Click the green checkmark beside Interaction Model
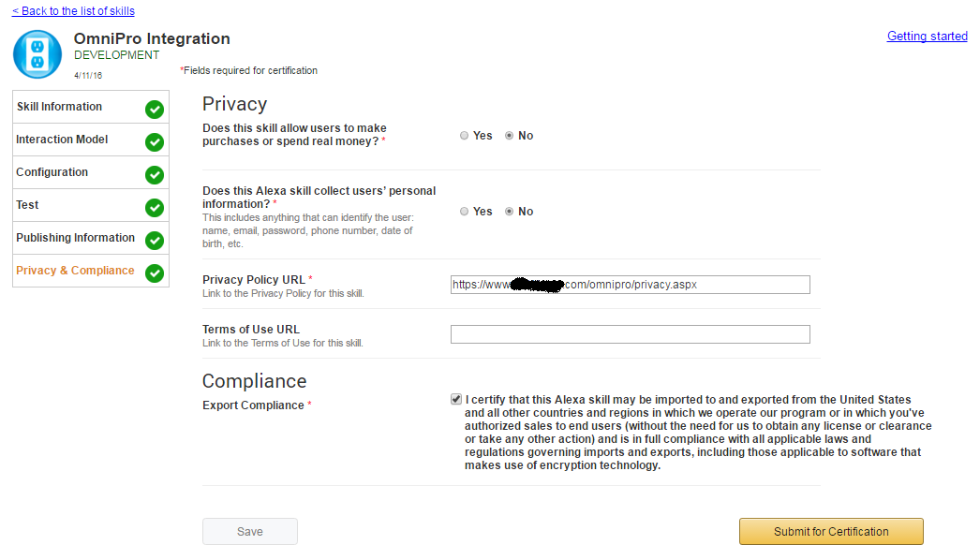 (x=154, y=140)
